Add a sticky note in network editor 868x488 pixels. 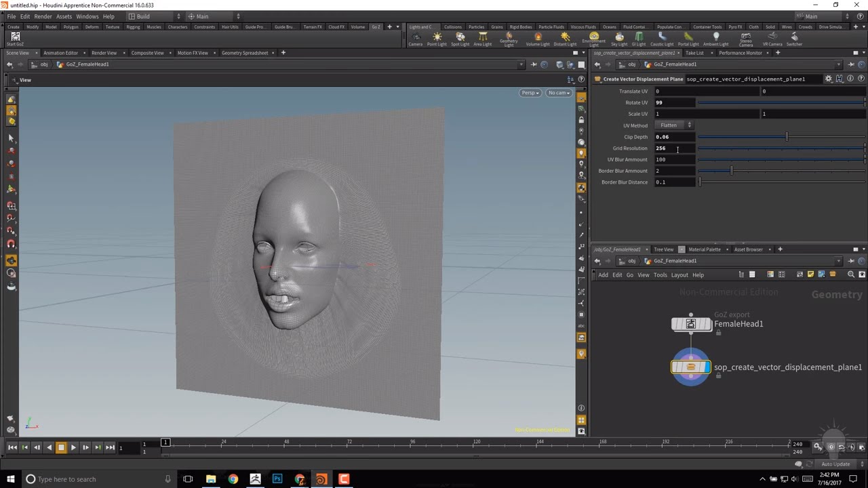click(x=811, y=274)
